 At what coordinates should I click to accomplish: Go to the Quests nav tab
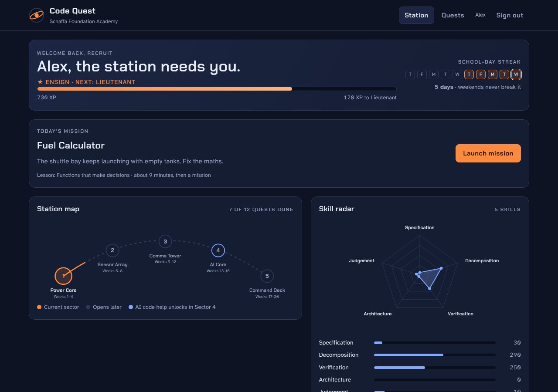coord(453,15)
